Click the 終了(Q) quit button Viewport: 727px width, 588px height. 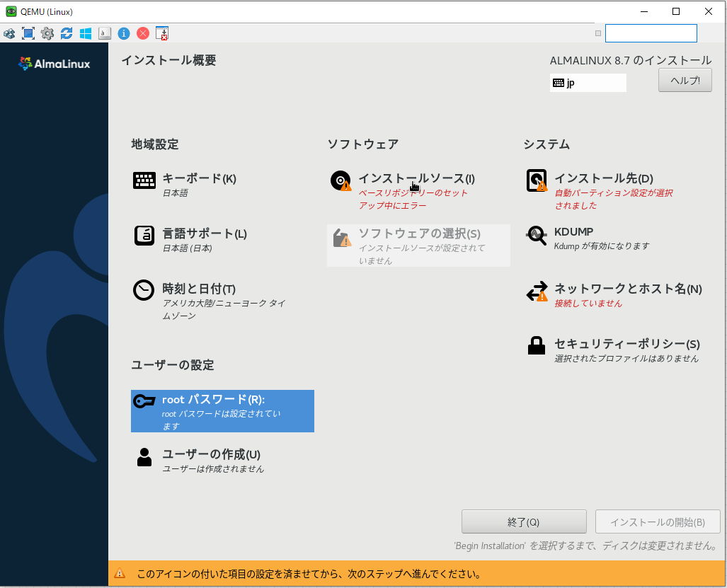[524, 521]
